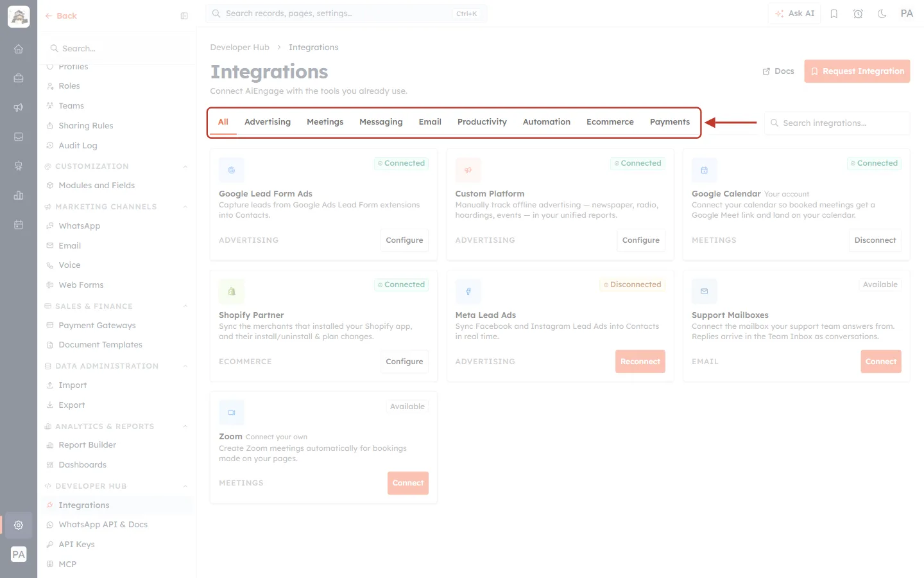Image resolution: width=924 pixels, height=578 pixels.
Task: Click the Request Integration button
Action: [857, 71]
